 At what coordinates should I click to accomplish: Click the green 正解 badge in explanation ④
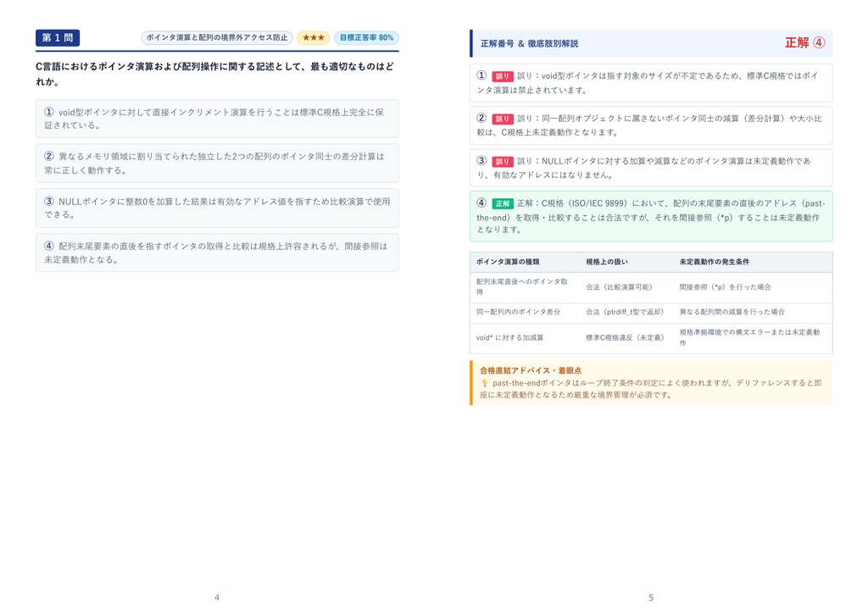coord(502,203)
